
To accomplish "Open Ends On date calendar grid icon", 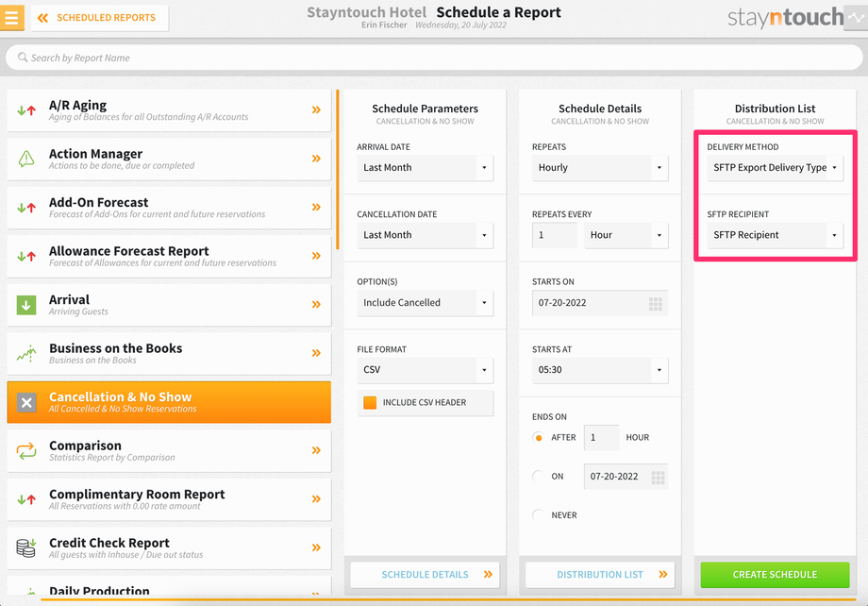I will coord(658,478).
